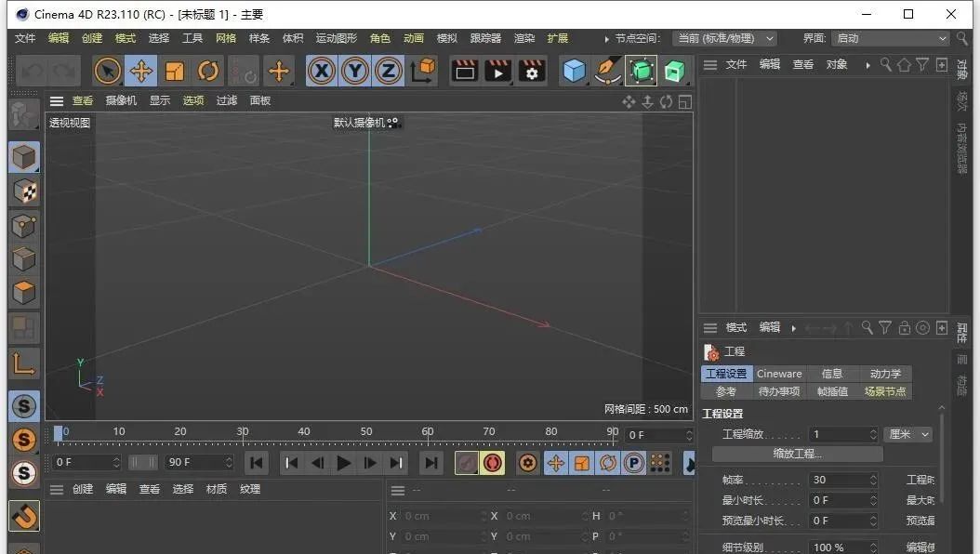Select the Spline Pen tool
980x554 pixels.
point(607,72)
